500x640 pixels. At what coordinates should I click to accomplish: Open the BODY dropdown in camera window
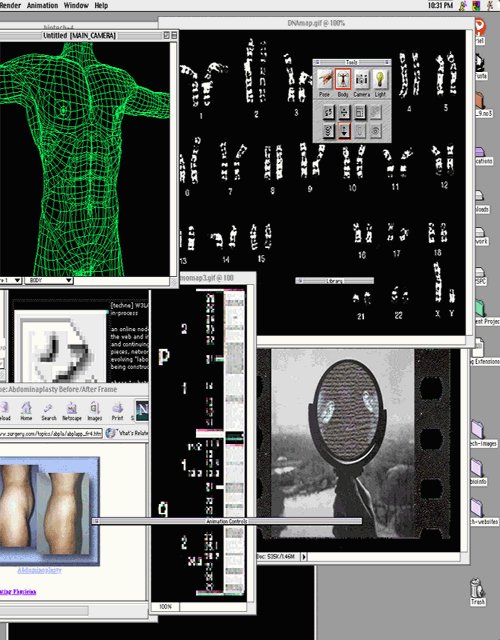coord(49,280)
